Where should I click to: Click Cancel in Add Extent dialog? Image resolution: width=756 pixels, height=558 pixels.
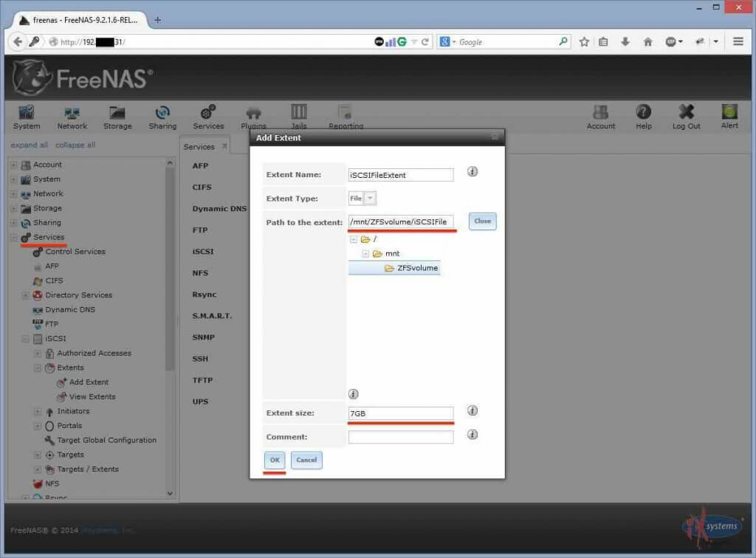(306, 460)
